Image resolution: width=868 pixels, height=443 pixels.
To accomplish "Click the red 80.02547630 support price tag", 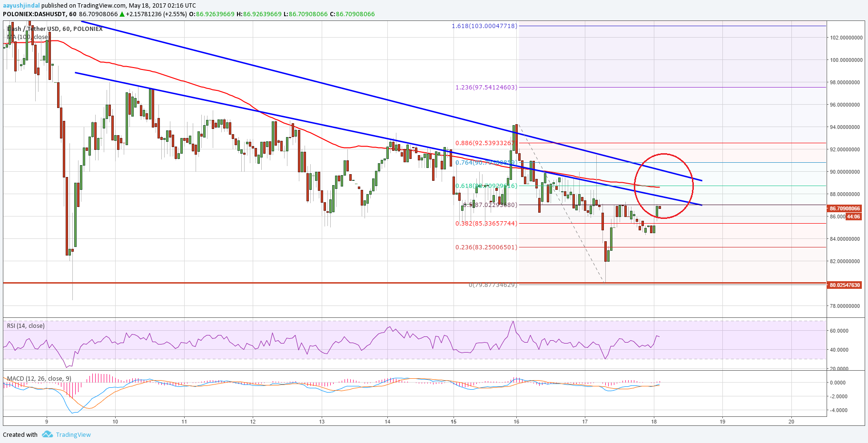I will [845, 285].
